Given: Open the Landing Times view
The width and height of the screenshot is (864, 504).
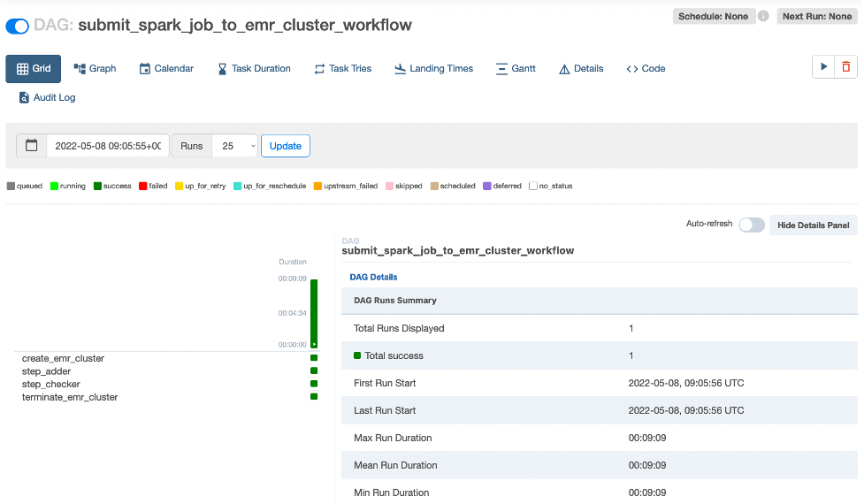Looking at the screenshot, I should tap(433, 68).
